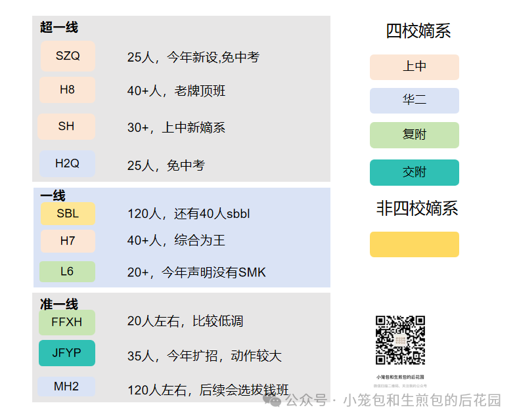Viewport: 517px width, 420px height.
Task: Click the 准一线 heading
Action: click(x=59, y=304)
